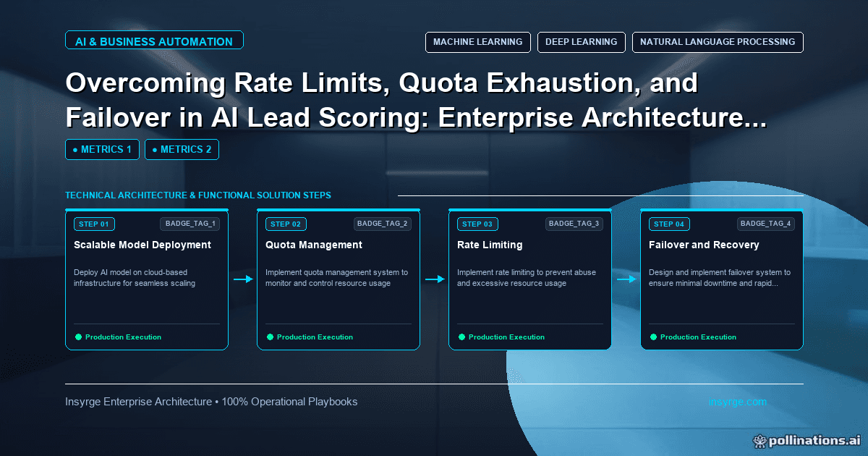Screen dimensions: 868x456
Task: Click Production Execution text in the Step 01 card
Action: tap(123, 337)
